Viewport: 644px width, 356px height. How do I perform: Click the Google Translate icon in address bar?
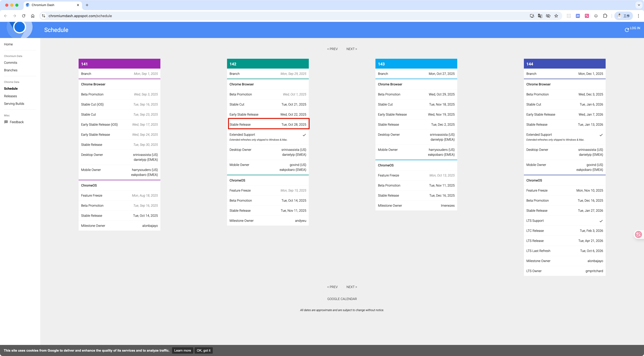point(540,16)
